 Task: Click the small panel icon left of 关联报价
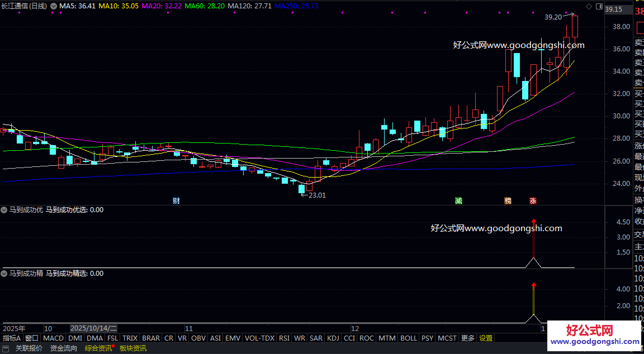(x=6, y=348)
